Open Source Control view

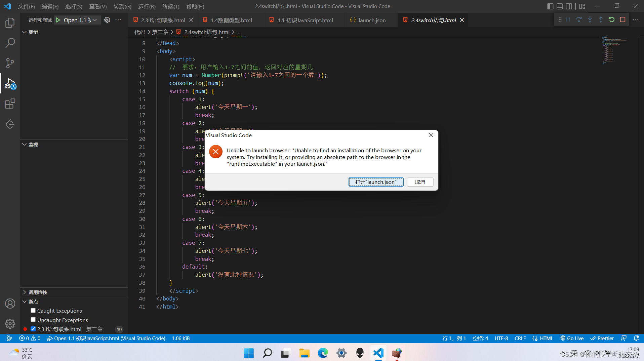click(10, 63)
